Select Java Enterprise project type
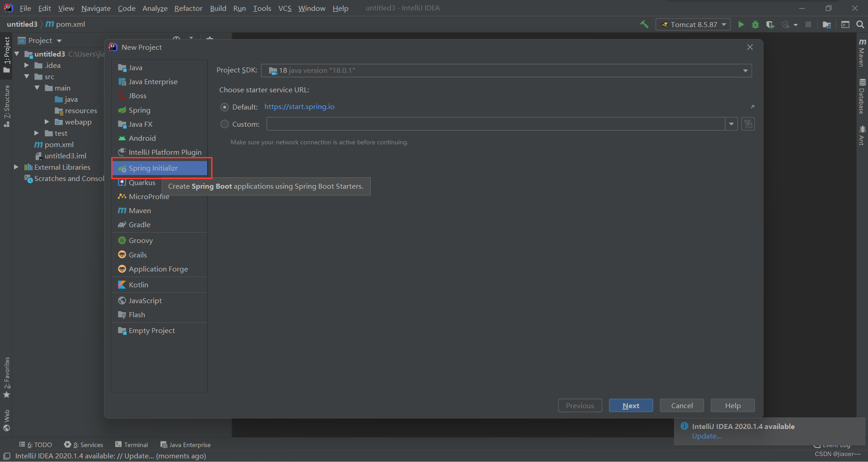Screen dimensions: 868x462 [x=160, y=81]
